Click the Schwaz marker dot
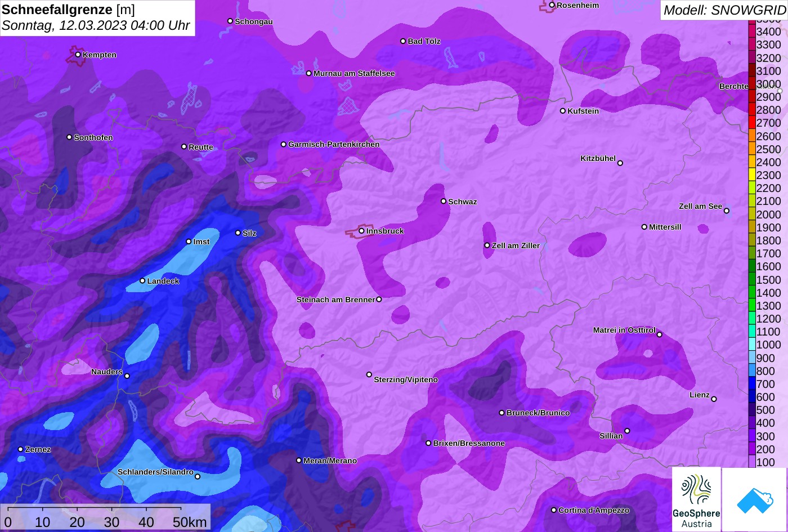 [444, 201]
